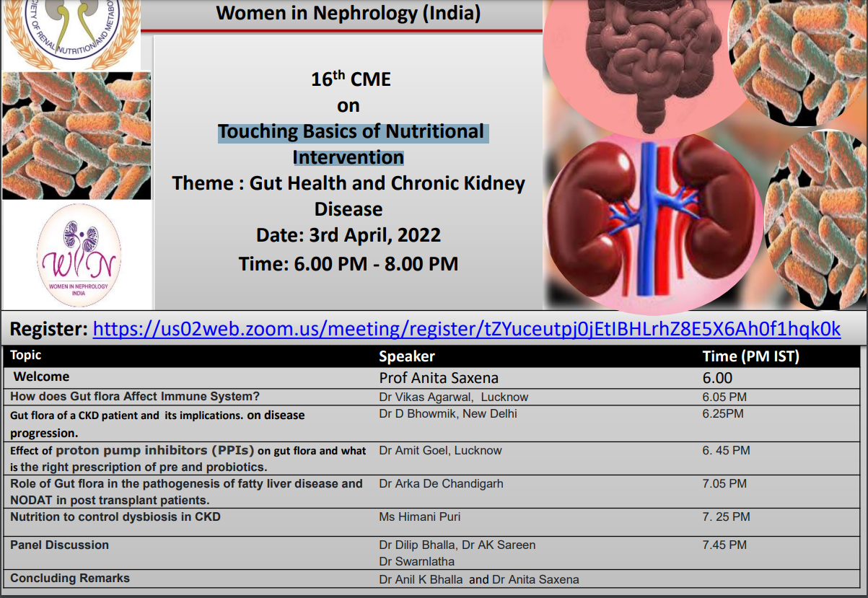Open the Zoom meeting registration link
This screenshot has height=598, width=868.
tap(467, 329)
